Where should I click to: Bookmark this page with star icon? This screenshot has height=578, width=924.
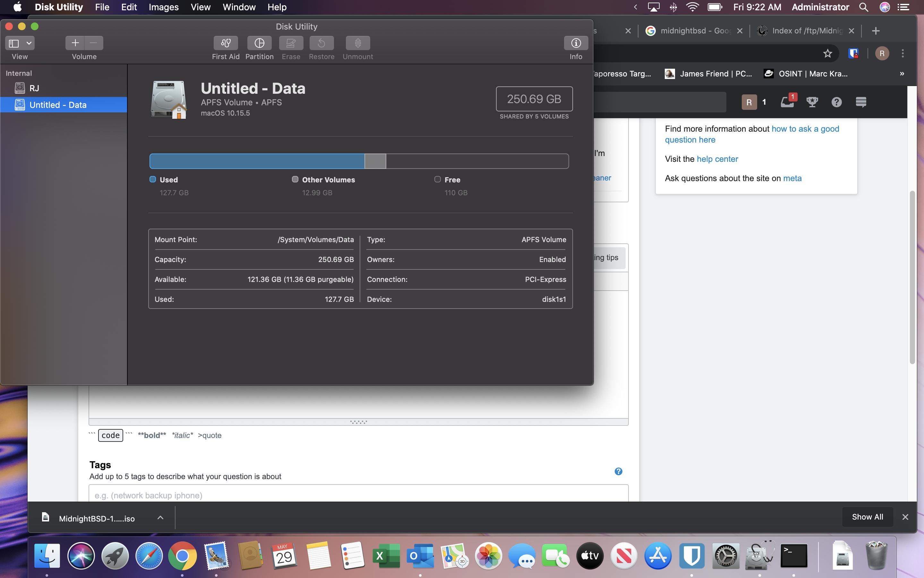click(x=827, y=54)
